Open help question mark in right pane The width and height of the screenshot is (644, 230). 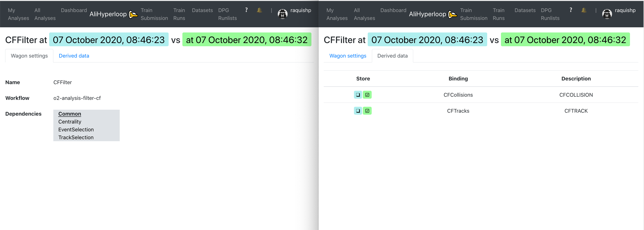click(x=571, y=10)
